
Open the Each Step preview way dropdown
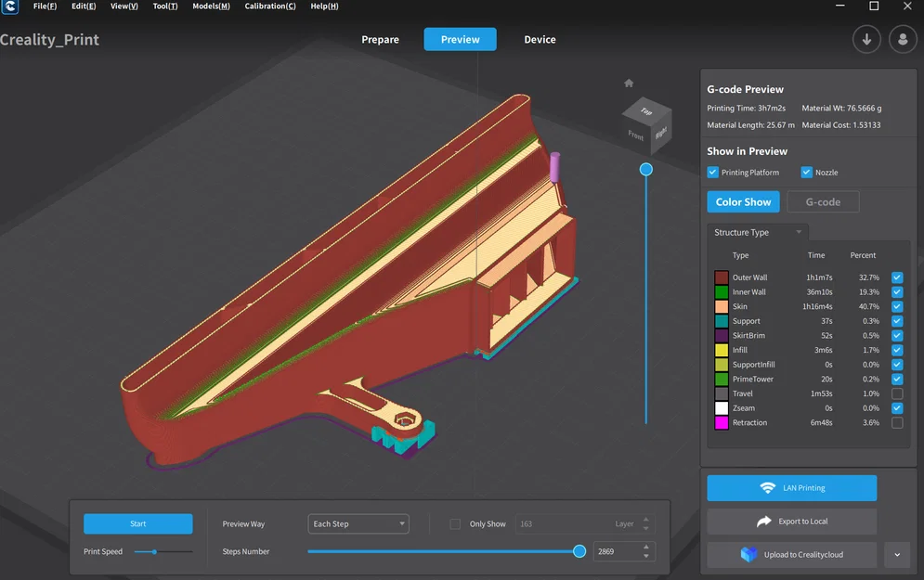358,524
